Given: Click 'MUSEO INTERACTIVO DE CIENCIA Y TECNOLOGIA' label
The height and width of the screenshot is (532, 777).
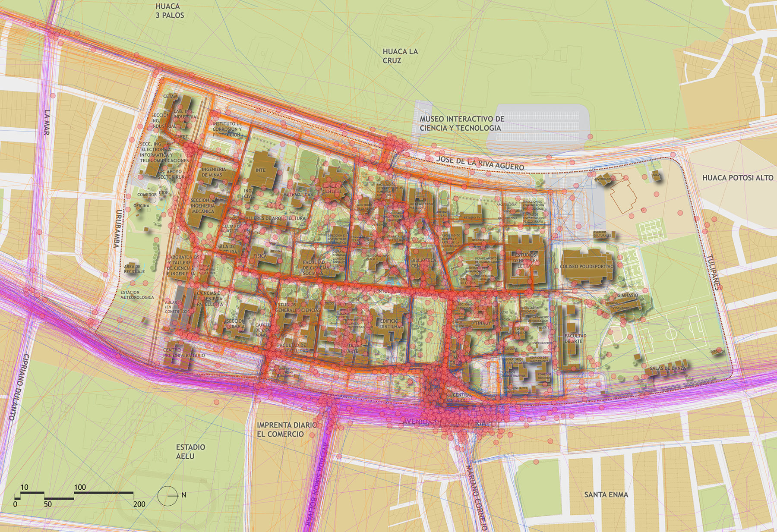Looking at the screenshot, I should [462, 123].
